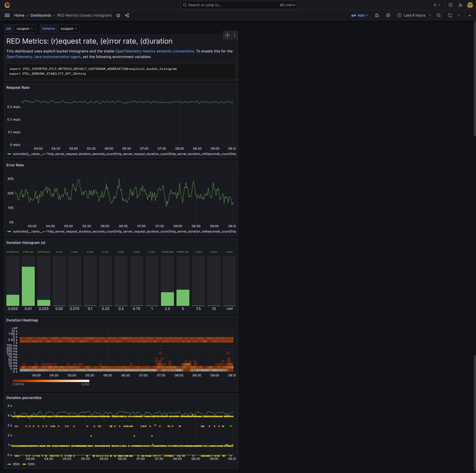Go to Dashboards breadcrumb
476x473 pixels.
(41, 15)
